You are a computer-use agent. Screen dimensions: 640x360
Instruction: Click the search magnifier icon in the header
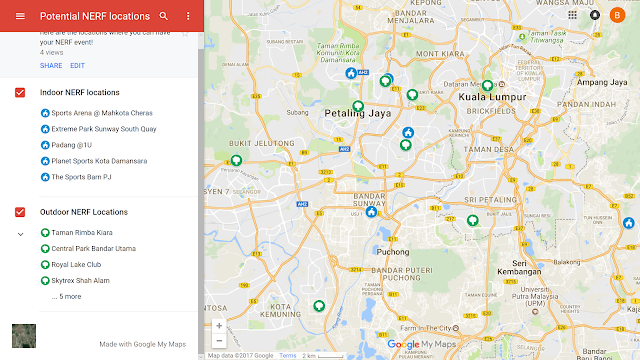tap(164, 16)
